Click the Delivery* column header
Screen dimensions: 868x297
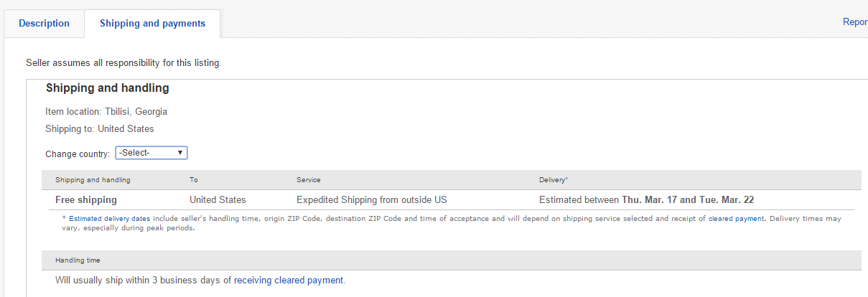click(x=554, y=179)
